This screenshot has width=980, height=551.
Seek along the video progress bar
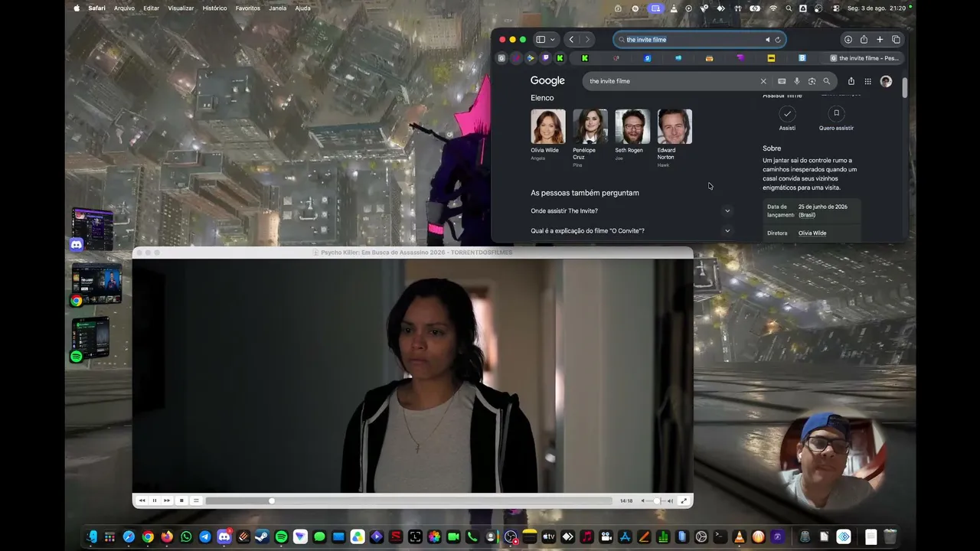409,500
